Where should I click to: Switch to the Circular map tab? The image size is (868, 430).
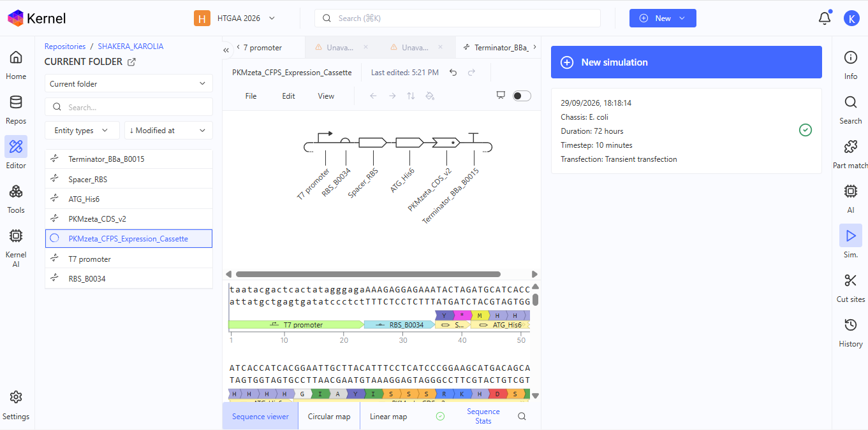pos(329,417)
